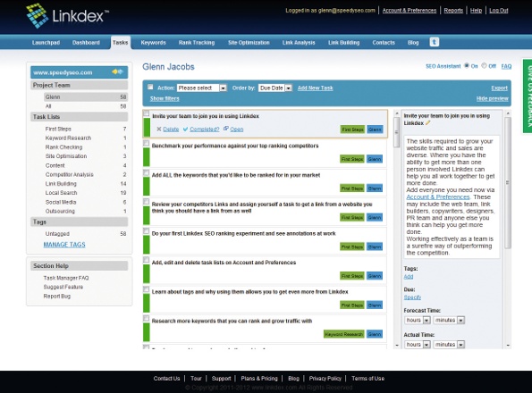Go to the Dashboard tab

pos(86,43)
